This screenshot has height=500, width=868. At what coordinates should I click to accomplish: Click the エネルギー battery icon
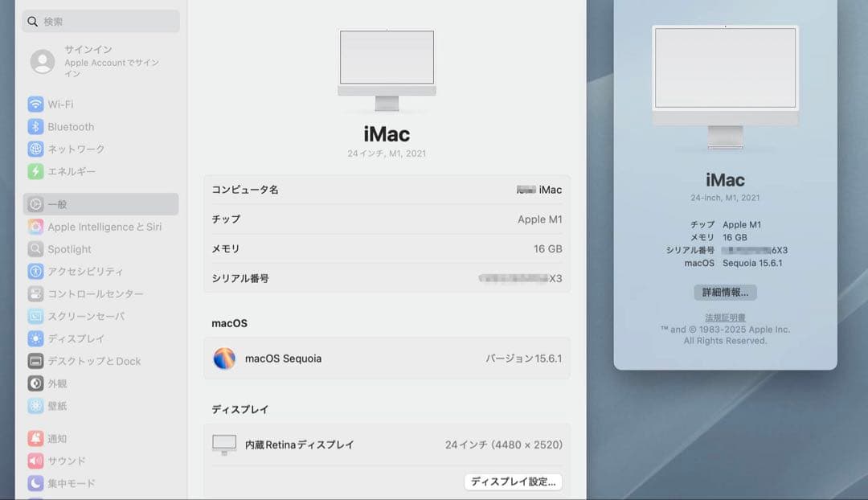pos(34,171)
